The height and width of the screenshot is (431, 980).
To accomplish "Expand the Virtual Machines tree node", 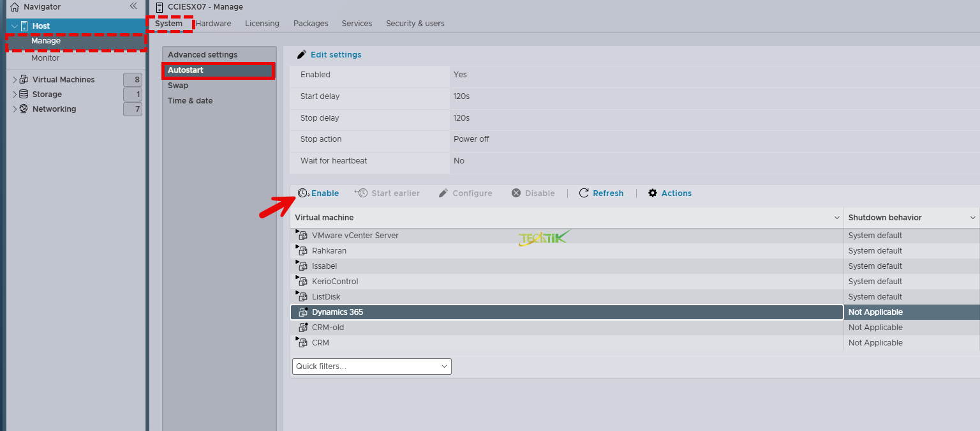I will (15, 80).
